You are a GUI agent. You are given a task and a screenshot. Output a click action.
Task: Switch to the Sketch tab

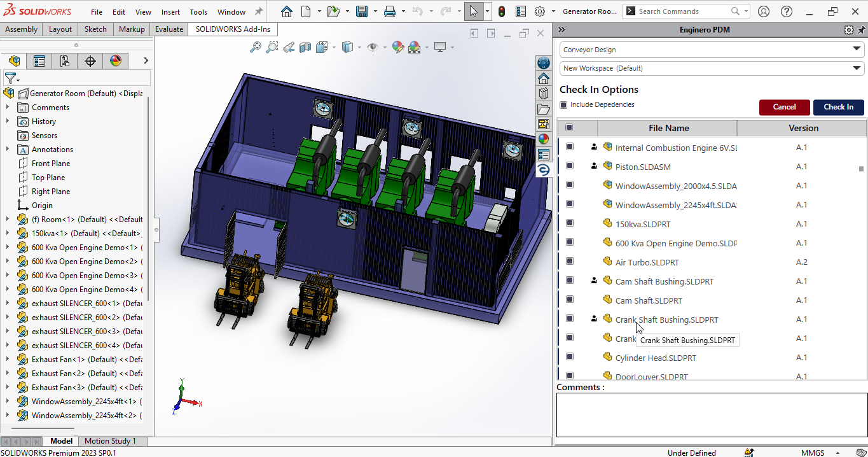[95, 29]
